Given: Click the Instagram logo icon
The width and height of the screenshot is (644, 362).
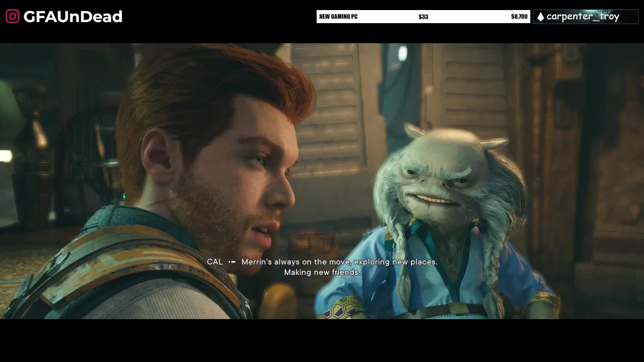Looking at the screenshot, I should tap(12, 16).
